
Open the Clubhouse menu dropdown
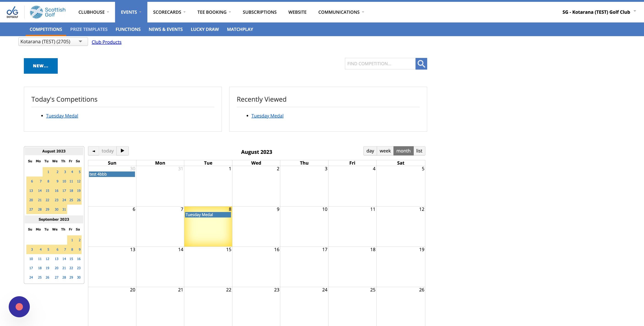94,12
